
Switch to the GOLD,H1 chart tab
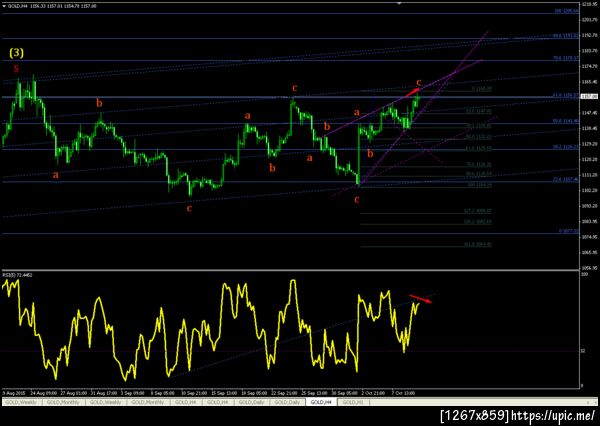(x=352, y=402)
